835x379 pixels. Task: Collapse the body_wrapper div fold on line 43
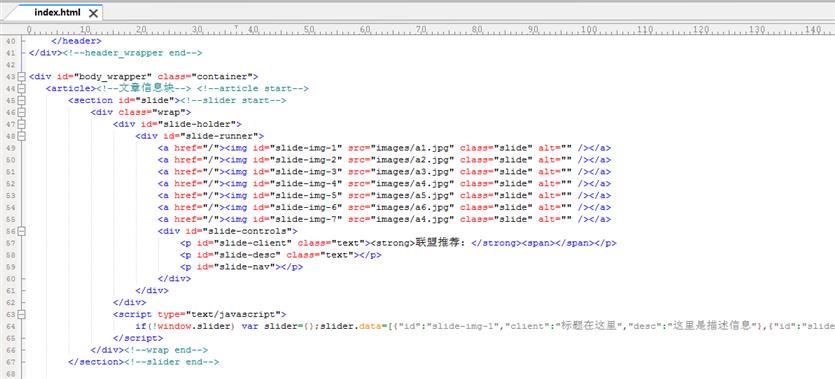(x=21, y=77)
